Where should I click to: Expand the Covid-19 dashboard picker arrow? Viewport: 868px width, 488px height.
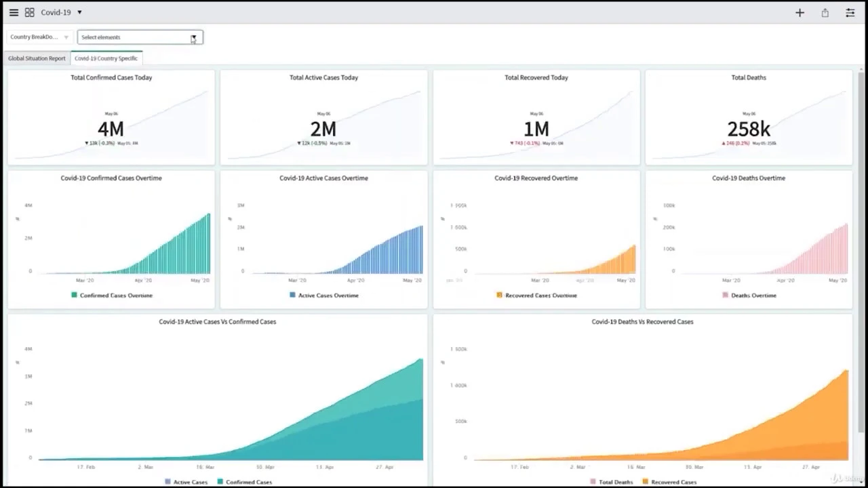point(79,12)
